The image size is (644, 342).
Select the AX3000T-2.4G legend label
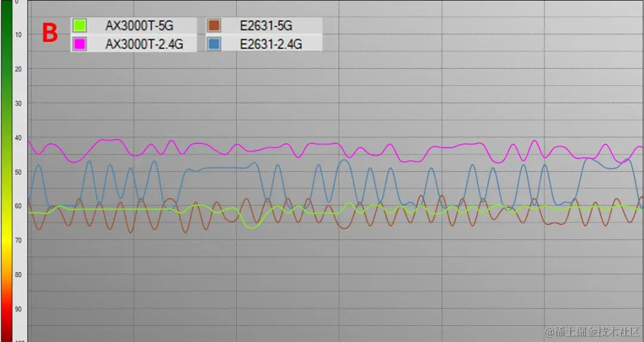point(144,44)
